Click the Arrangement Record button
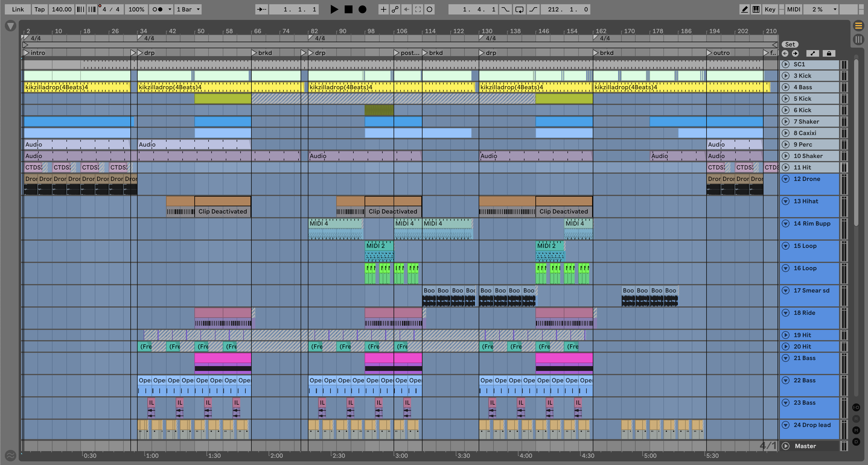The width and height of the screenshot is (868, 465). click(362, 9)
